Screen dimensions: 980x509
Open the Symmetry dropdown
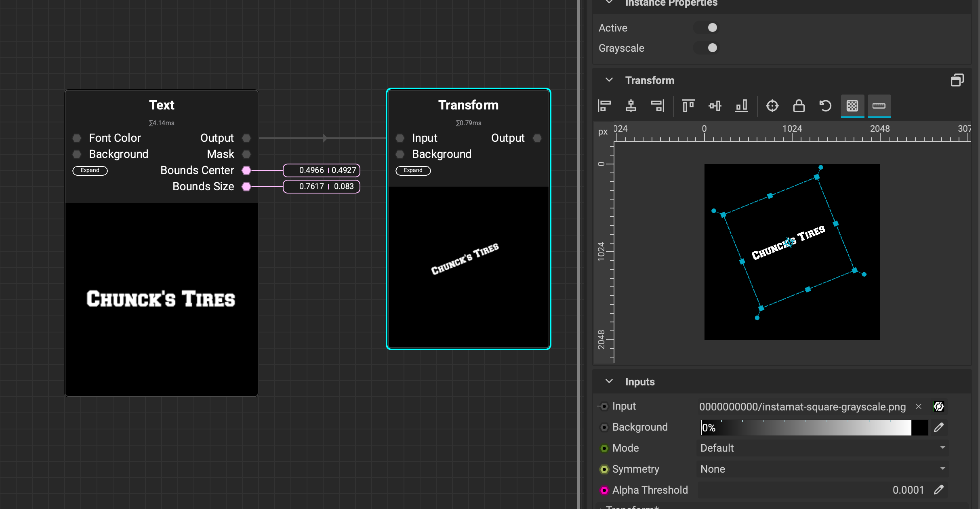[822, 469]
